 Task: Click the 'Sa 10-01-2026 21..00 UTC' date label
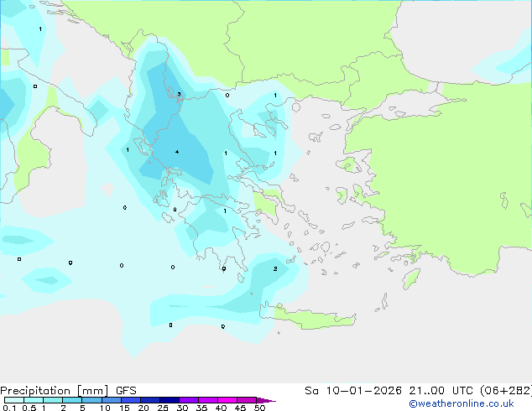point(389,391)
